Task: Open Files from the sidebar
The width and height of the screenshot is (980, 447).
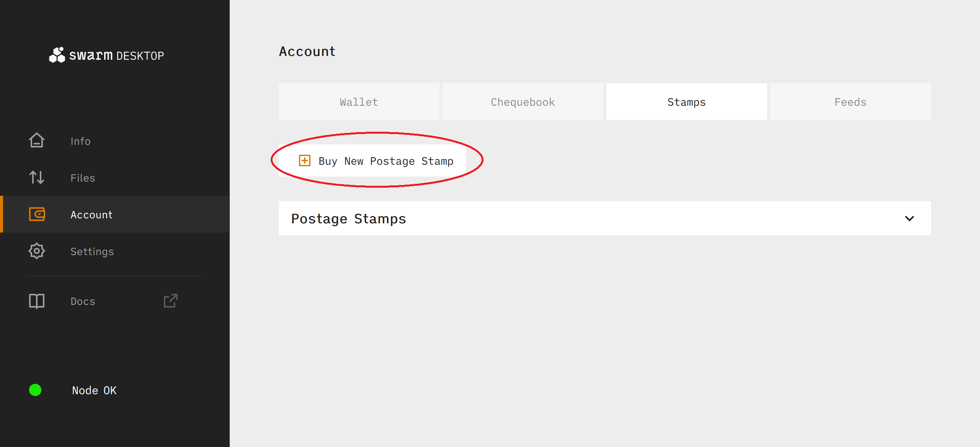Action: pos(83,178)
